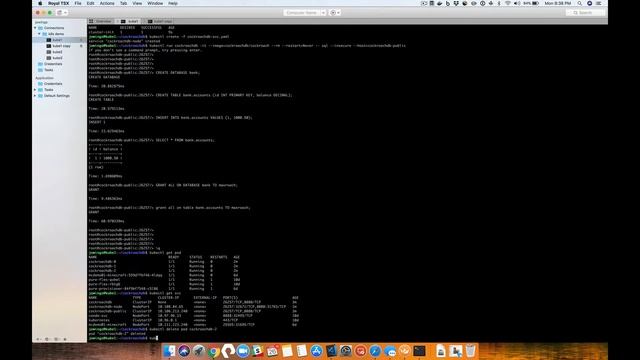640x360 pixels.
Task: Open the Window menu
Action: tap(155, 3)
